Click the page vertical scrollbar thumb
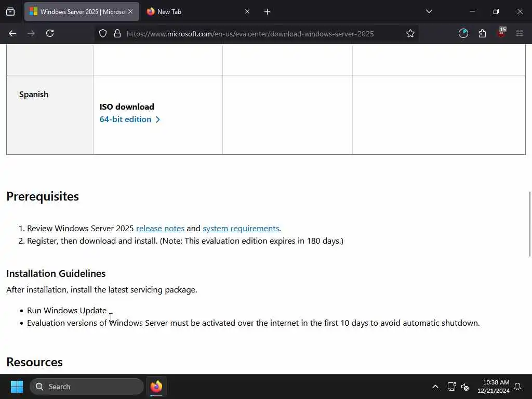 (x=529, y=224)
